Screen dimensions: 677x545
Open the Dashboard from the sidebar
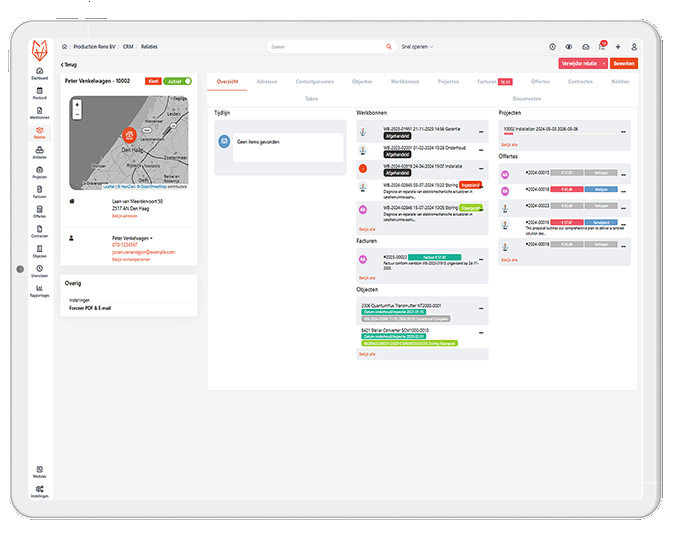39,73
